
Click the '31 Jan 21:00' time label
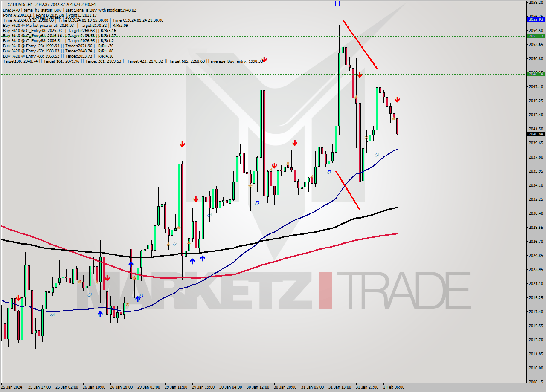(x=367, y=387)
